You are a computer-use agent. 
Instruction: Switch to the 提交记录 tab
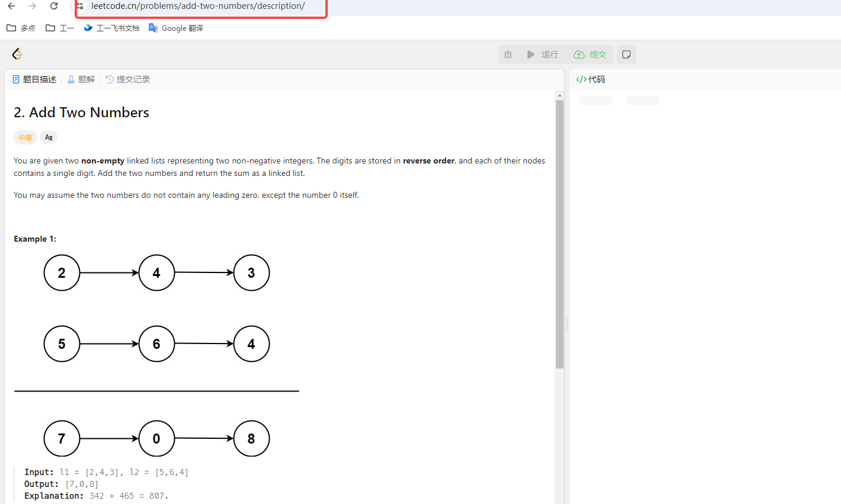[x=127, y=79]
